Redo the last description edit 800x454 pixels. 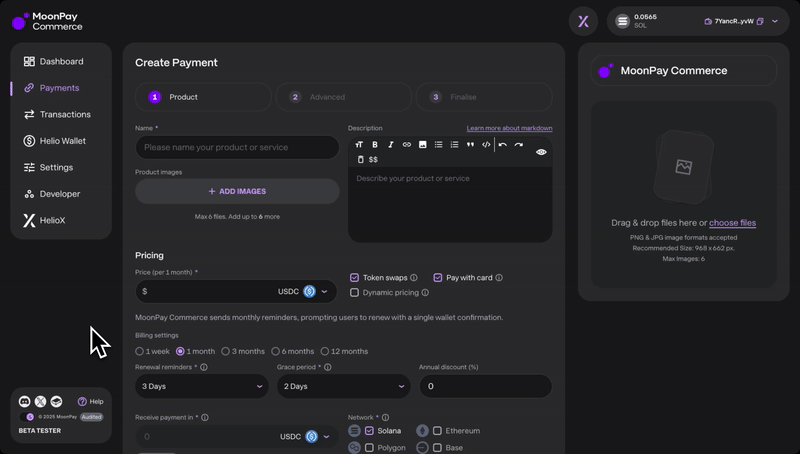[x=518, y=145]
